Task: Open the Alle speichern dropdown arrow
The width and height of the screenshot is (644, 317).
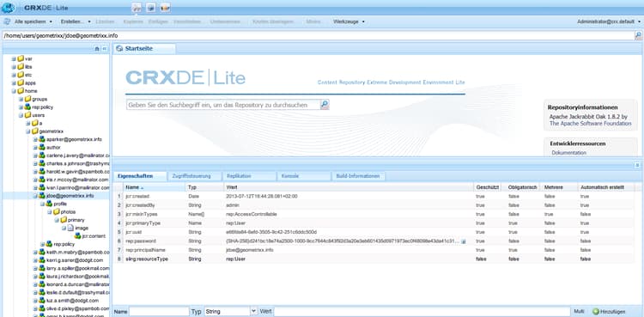Action: click(x=51, y=21)
